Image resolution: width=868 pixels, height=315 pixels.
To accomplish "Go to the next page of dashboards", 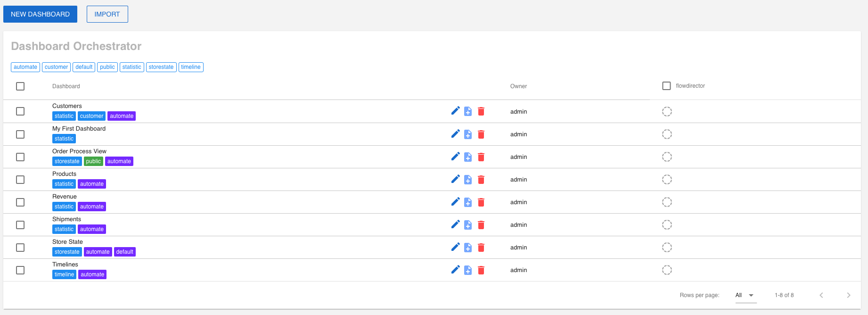I will [x=848, y=295].
